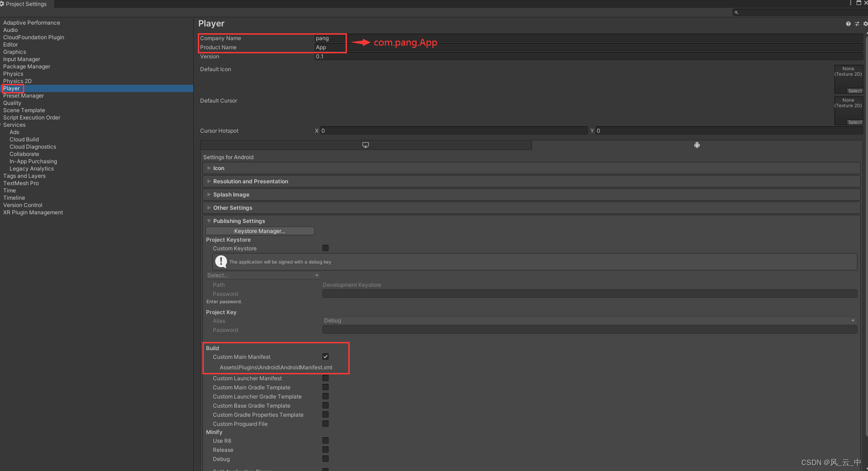The height and width of the screenshot is (471, 868).
Task: Click the Cursor Hotspot X input field
Action: [454, 130]
